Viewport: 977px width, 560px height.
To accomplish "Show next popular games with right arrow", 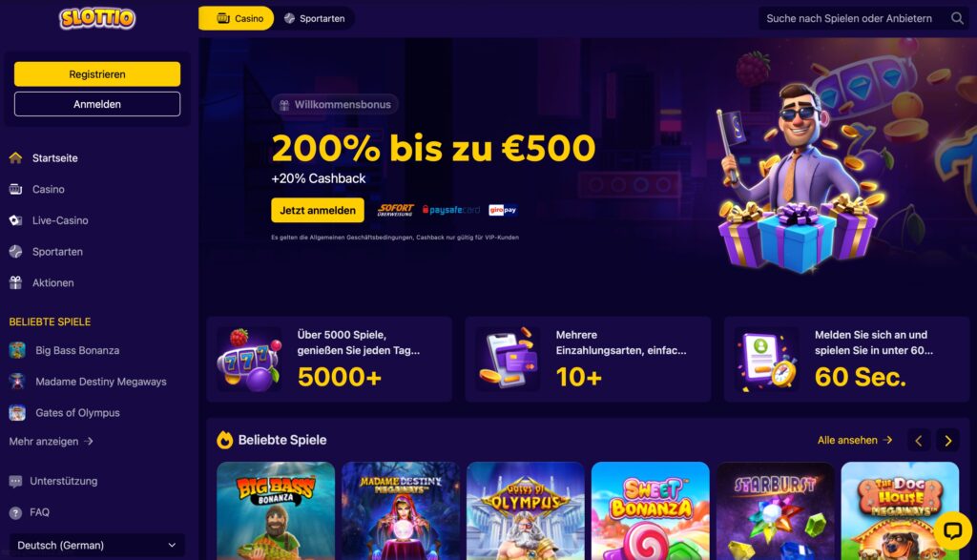I will (x=947, y=441).
